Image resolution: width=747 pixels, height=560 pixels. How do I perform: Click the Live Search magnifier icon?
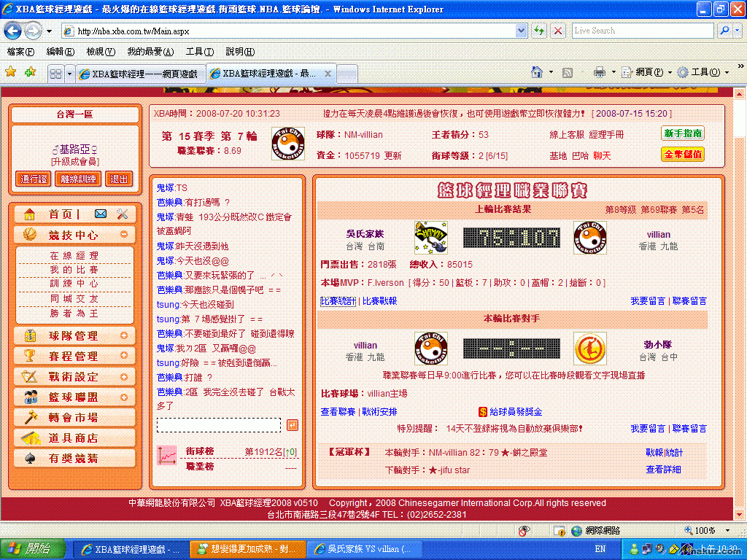724,31
